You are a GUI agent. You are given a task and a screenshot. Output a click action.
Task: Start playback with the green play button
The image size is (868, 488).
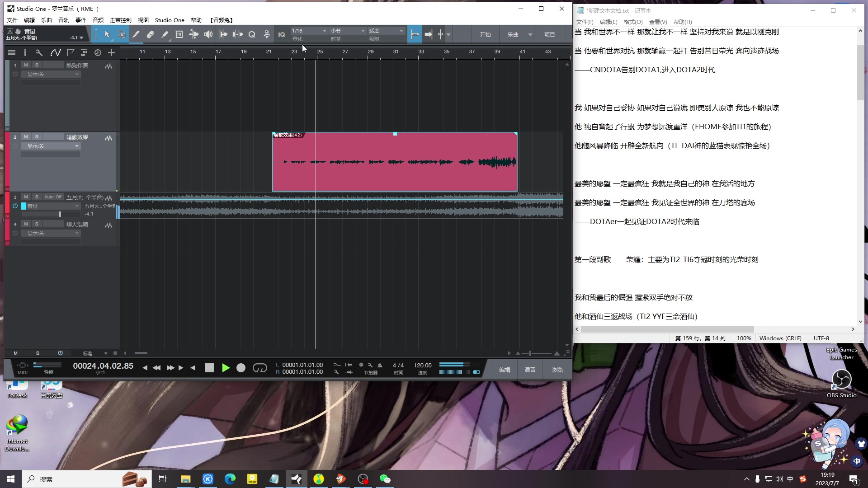[226, 368]
